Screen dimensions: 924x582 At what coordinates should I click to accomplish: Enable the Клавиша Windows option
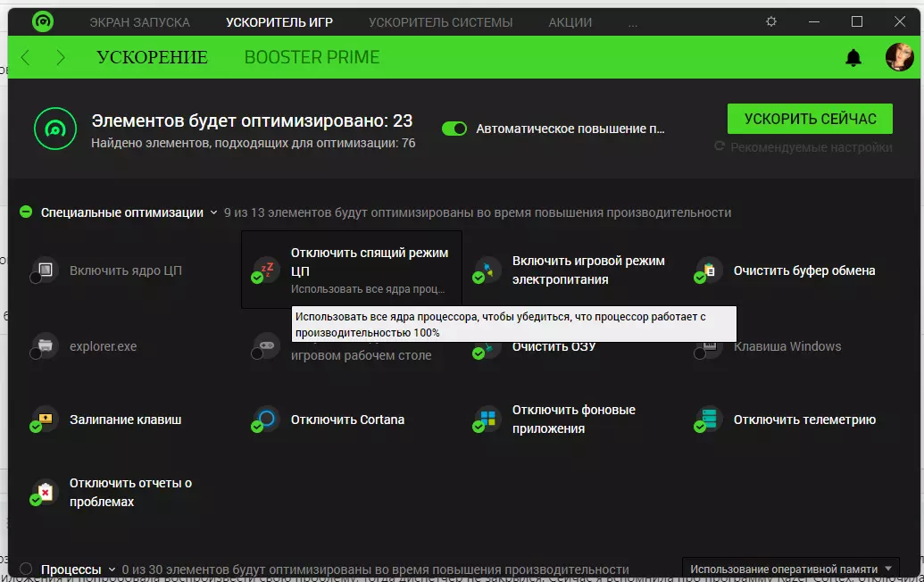tap(700, 353)
